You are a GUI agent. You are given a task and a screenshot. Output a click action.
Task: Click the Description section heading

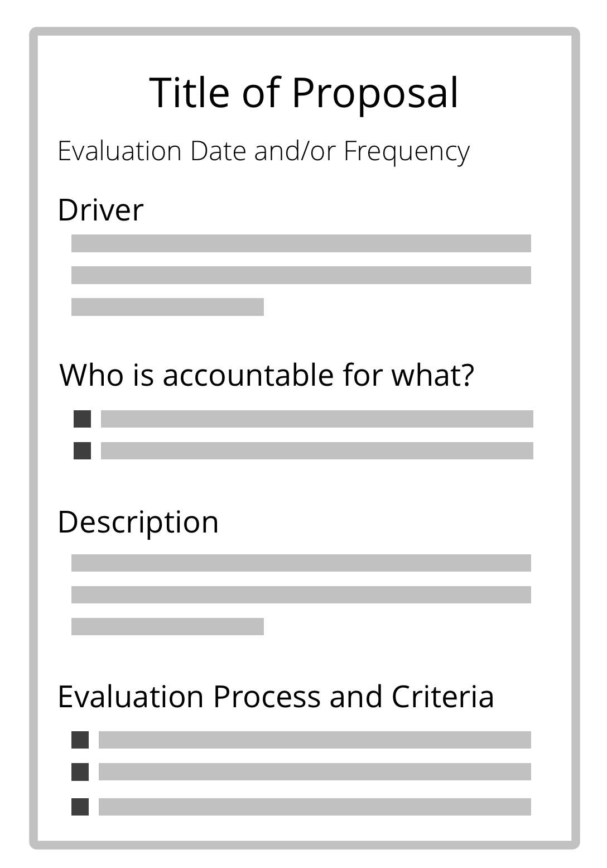(x=138, y=522)
